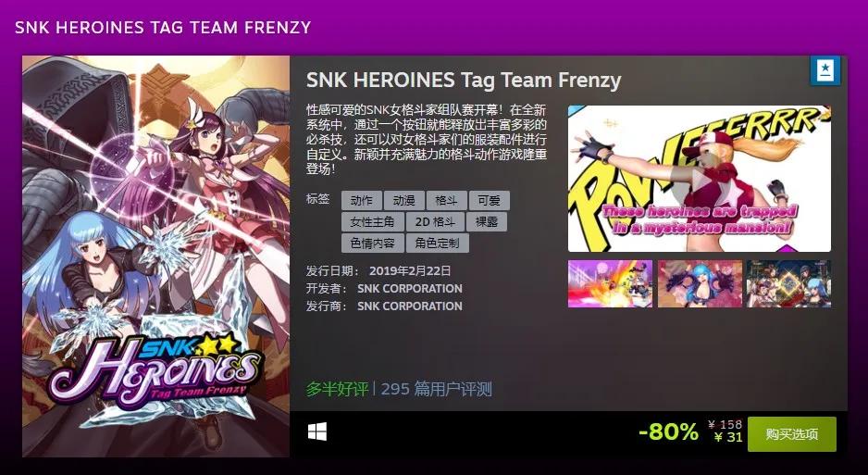Open the first pink battle screenshot thumbnail
This screenshot has width=868, height=475.
(610, 283)
